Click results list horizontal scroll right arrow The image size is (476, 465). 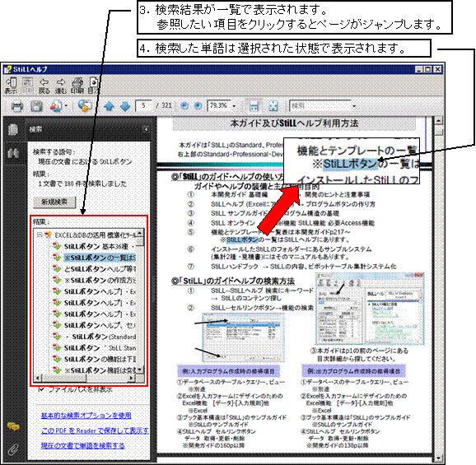click(132, 378)
